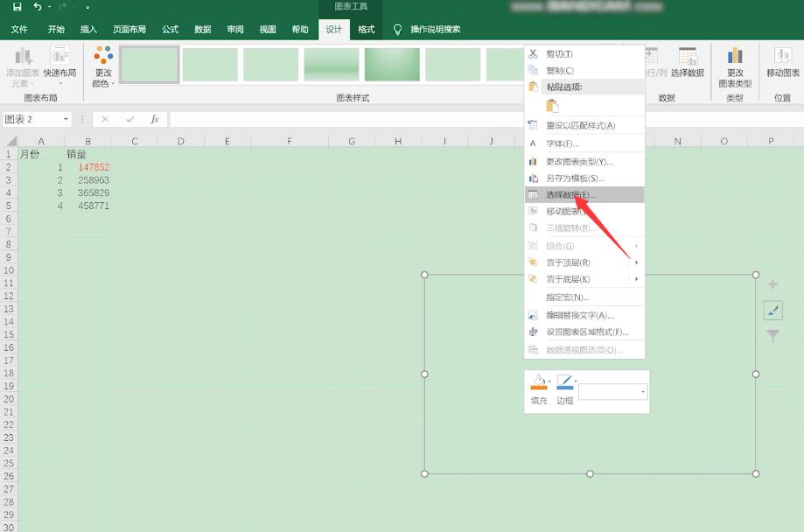The image size is (804, 532).
Task: Click Select Data in the ribbon
Action: [687, 63]
